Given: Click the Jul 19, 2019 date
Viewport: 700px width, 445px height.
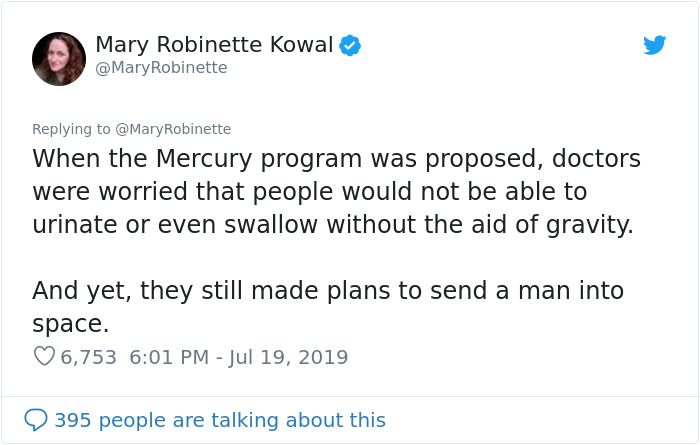Looking at the screenshot, I should point(288,357).
